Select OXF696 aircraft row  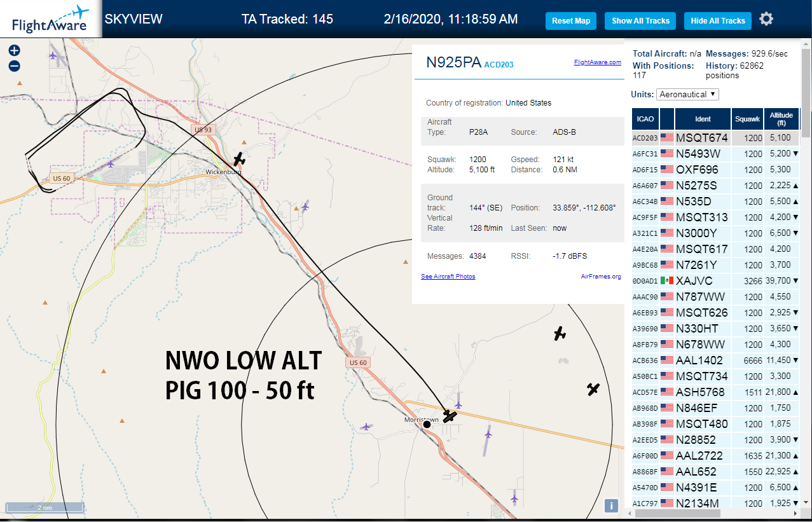point(715,170)
